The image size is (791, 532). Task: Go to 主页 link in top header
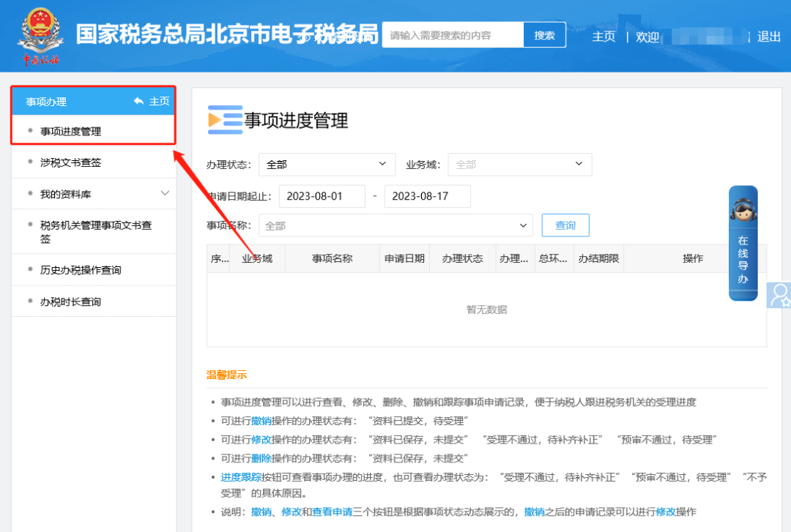click(604, 37)
